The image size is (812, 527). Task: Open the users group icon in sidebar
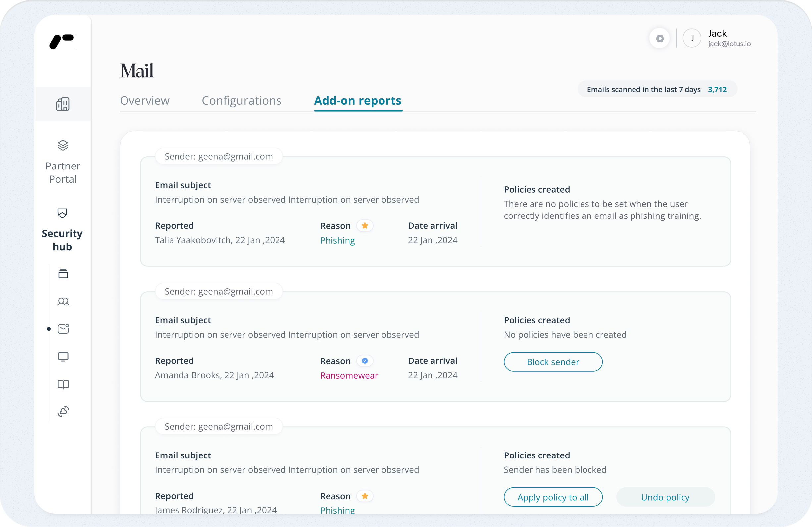tap(63, 302)
